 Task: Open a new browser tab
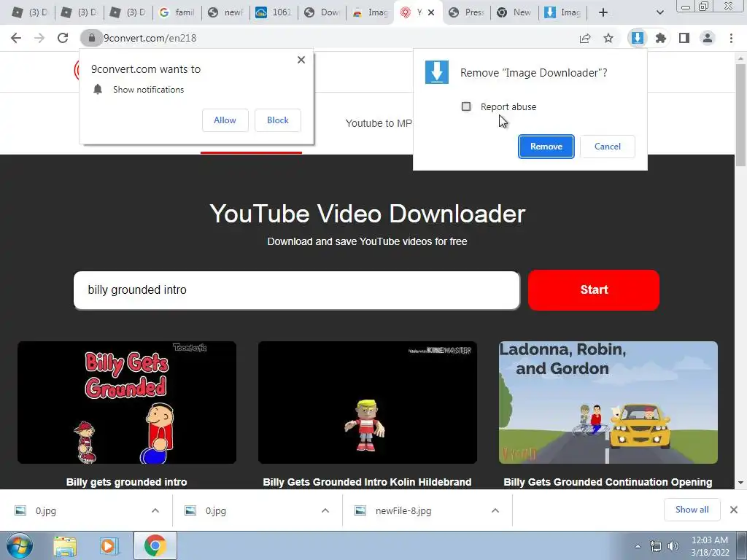(x=603, y=12)
